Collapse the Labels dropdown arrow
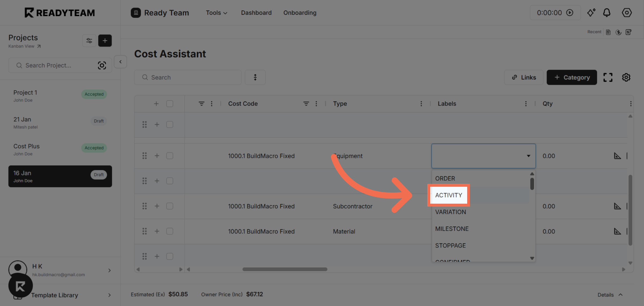The width and height of the screenshot is (644, 306). [x=528, y=156]
